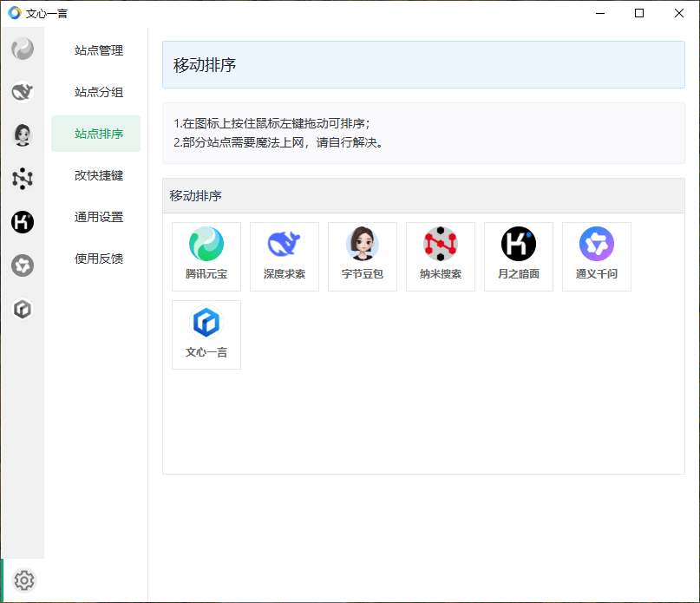Open the Doubao avatar icon in the sidebar
The image size is (700, 603).
(x=23, y=135)
